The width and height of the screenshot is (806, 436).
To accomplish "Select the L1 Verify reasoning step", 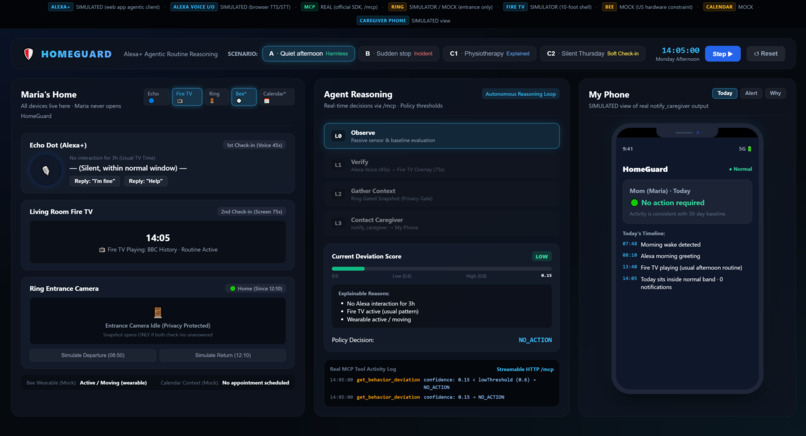I will pos(442,165).
